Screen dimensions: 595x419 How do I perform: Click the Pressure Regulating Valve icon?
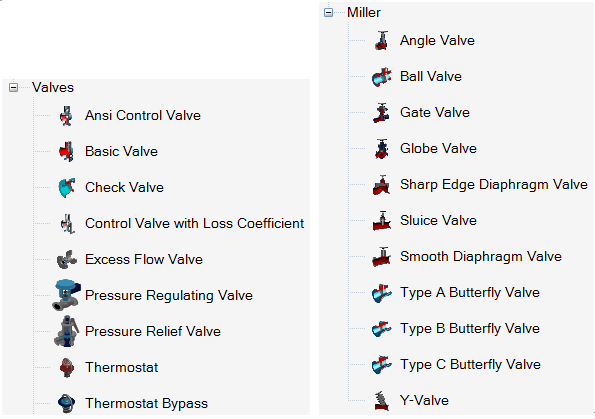(66, 296)
